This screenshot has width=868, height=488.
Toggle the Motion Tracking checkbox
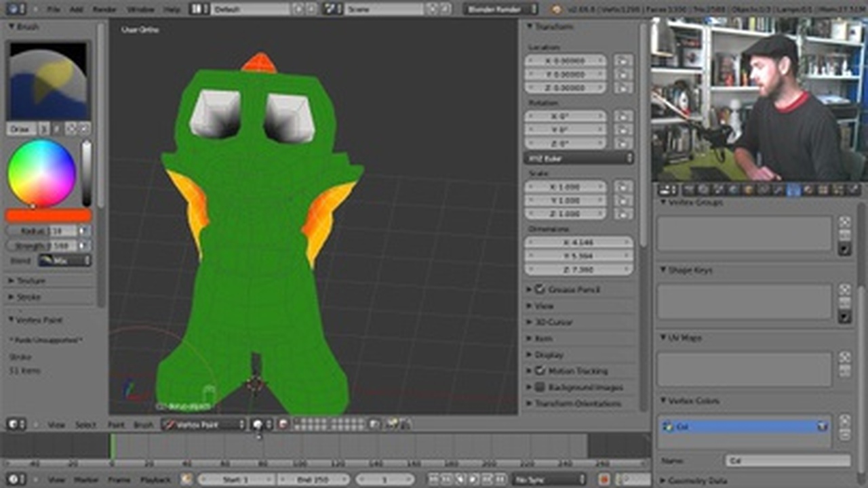[x=540, y=371]
